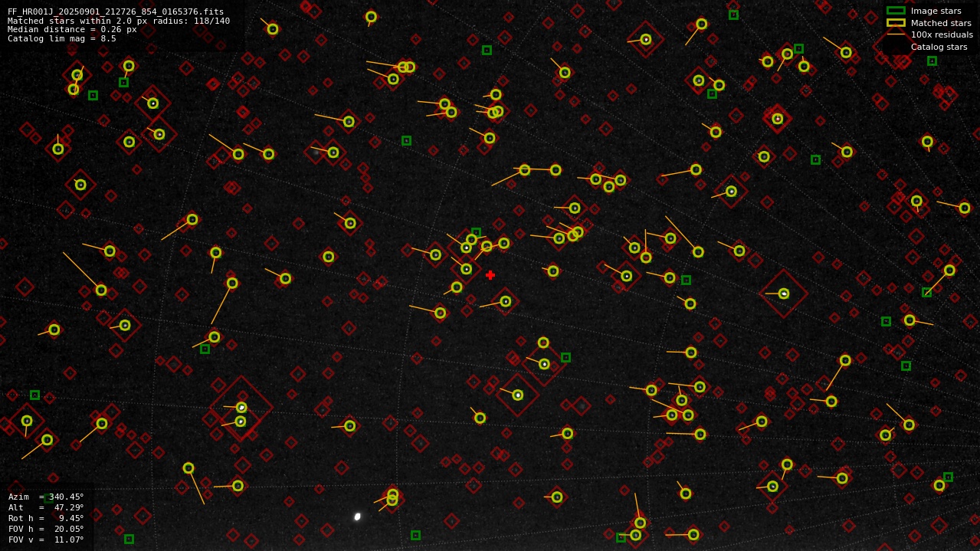Viewport: 980px width, 551px height.
Task: Click the red cross field-center marker
Action: point(490,275)
